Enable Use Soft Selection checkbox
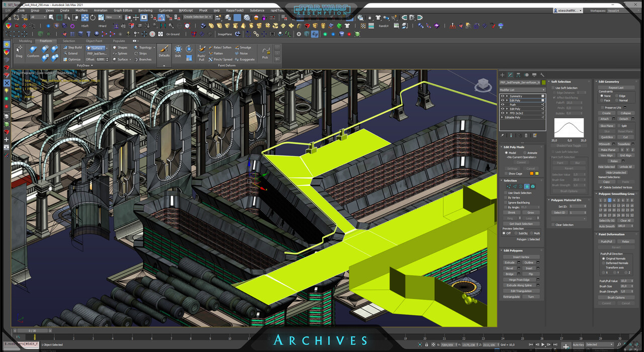 [553, 88]
